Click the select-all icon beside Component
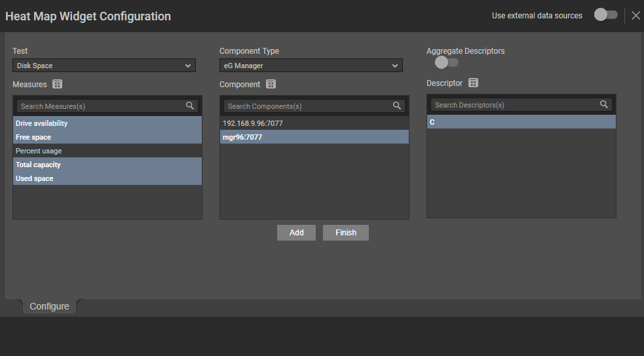This screenshot has width=644, height=356. point(271,85)
